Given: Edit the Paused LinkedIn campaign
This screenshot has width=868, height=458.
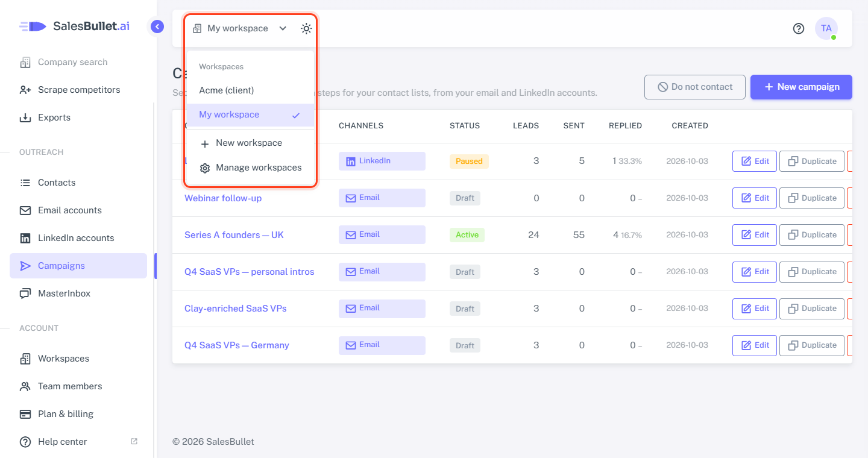Looking at the screenshot, I should tap(755, 162).
